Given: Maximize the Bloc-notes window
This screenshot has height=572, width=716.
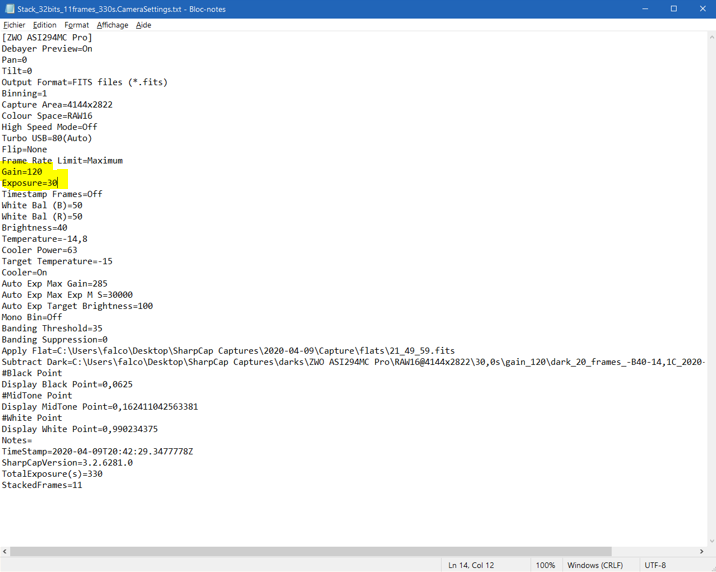Looking at the screenshot, I should click(674, 9).
